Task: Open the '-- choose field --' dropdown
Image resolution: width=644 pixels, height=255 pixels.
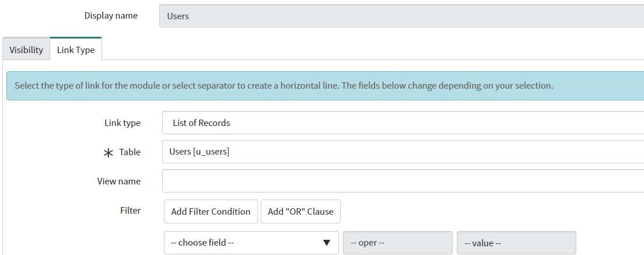Action: (x=251, y=243)
